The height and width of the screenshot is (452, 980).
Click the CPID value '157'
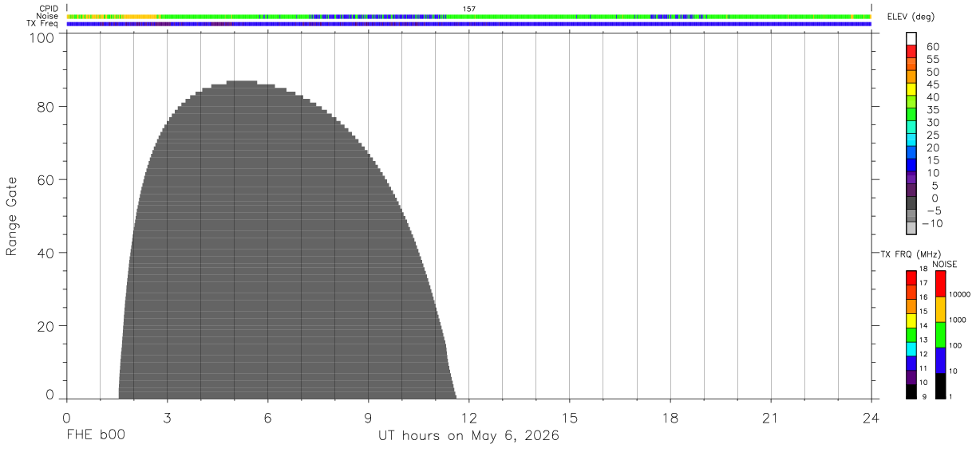click(x=469, y=9)
